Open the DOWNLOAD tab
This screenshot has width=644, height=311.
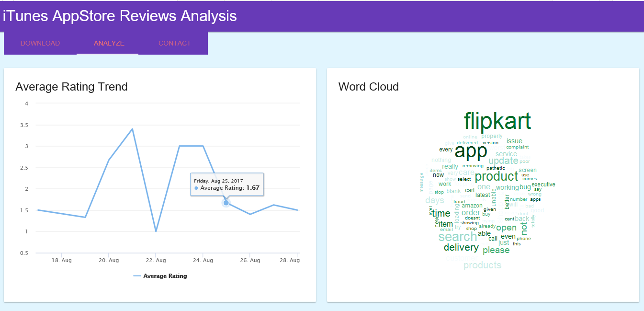pyautogui.click(x=40, y=43)
